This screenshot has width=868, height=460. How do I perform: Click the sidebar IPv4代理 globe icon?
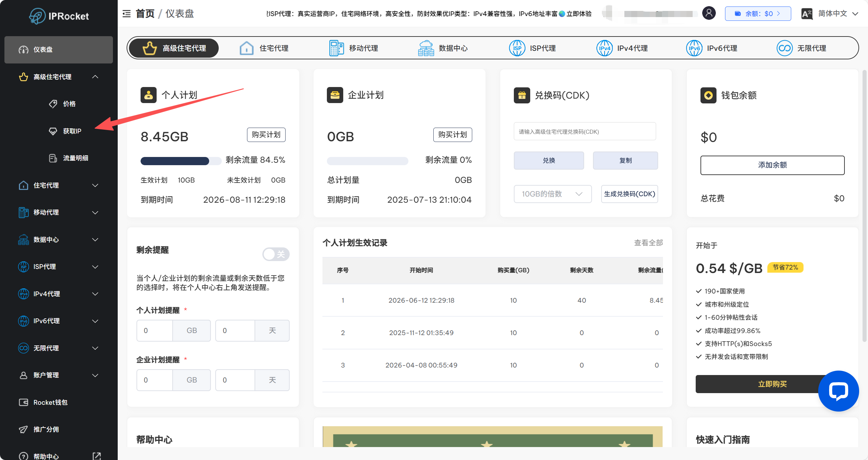coord(23,294)
